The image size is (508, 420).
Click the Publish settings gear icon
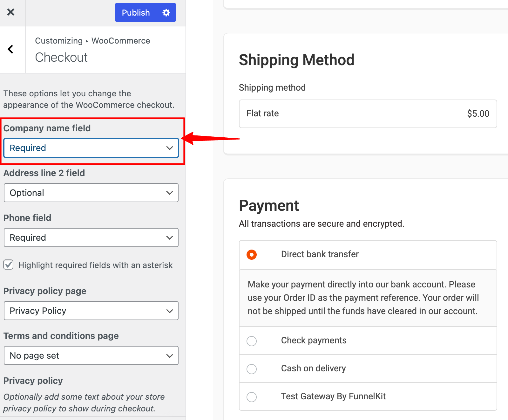pyautogui.click(x=166, y=12)
